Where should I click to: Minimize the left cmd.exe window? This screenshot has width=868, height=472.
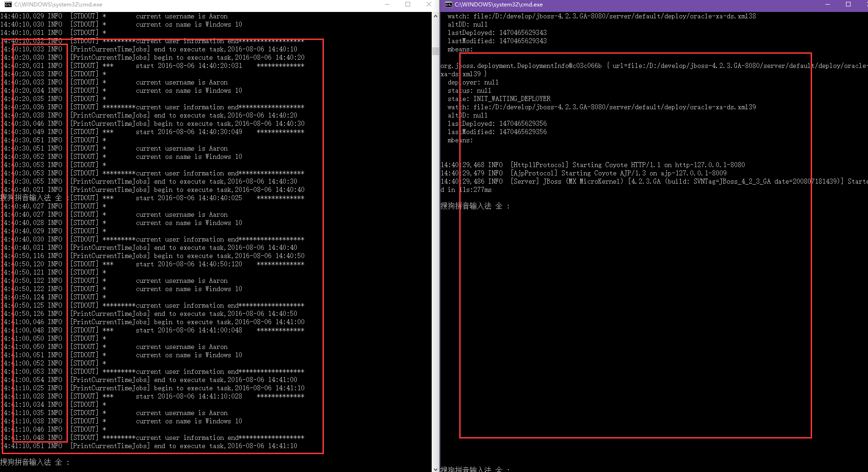pos(387,5)
